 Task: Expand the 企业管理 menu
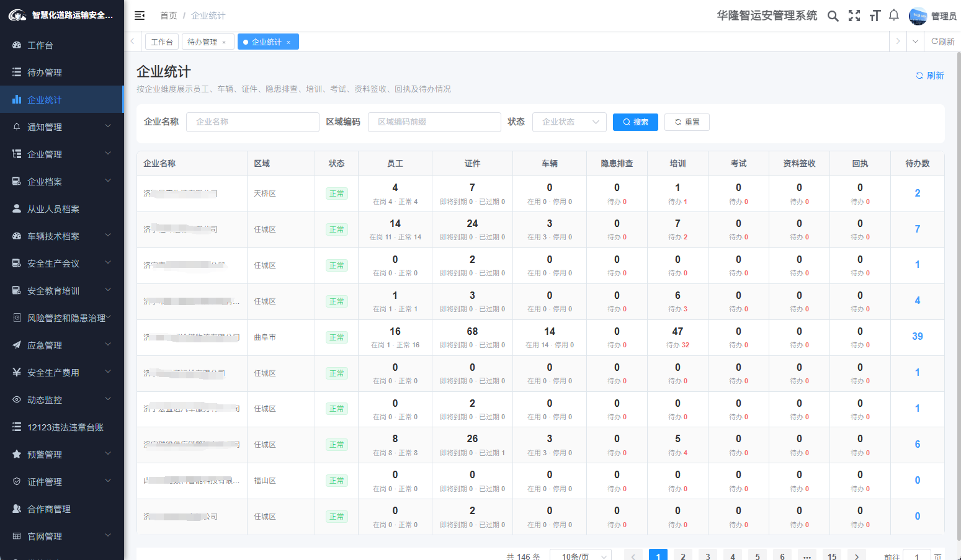click(62, 154)
